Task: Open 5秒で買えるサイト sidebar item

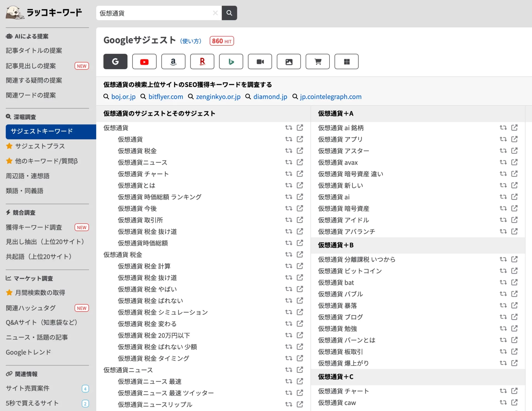Action: (32, 404)
